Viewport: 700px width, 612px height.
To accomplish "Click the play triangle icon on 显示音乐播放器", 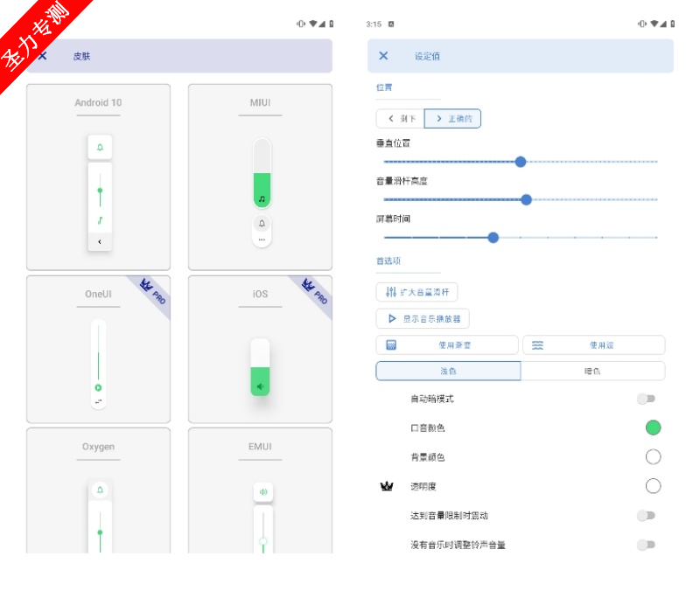I will point(392,318).
